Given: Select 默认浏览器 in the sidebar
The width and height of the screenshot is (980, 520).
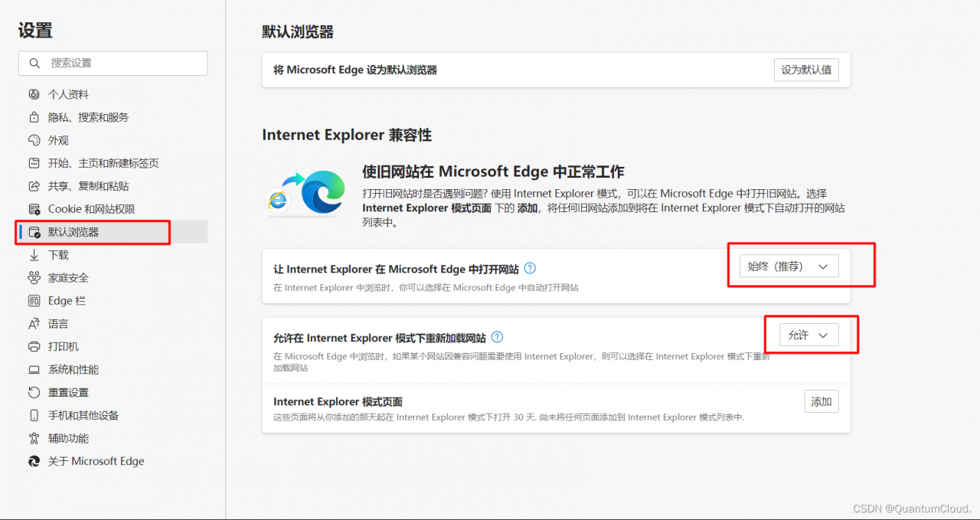Looking at the screenshot, I should (x=113, y=232).
